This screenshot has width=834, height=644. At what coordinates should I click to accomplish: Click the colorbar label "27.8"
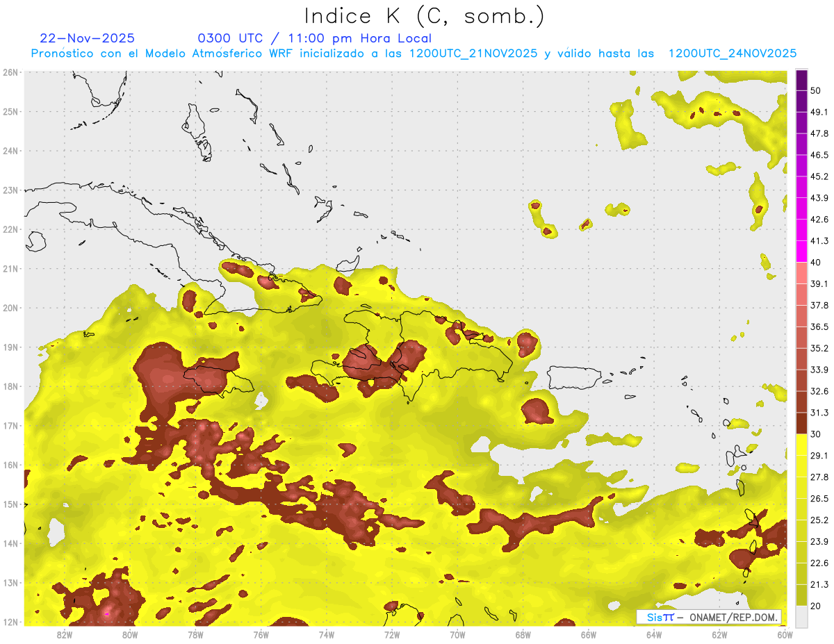819,477
